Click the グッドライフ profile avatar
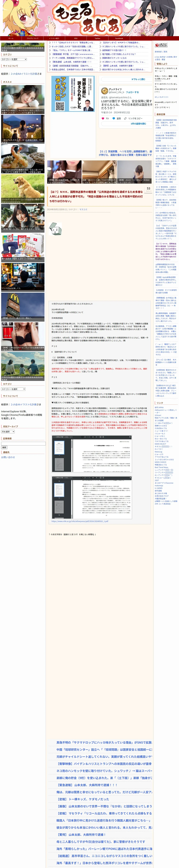This screenshot has height=868, width=179. (104, 91)
